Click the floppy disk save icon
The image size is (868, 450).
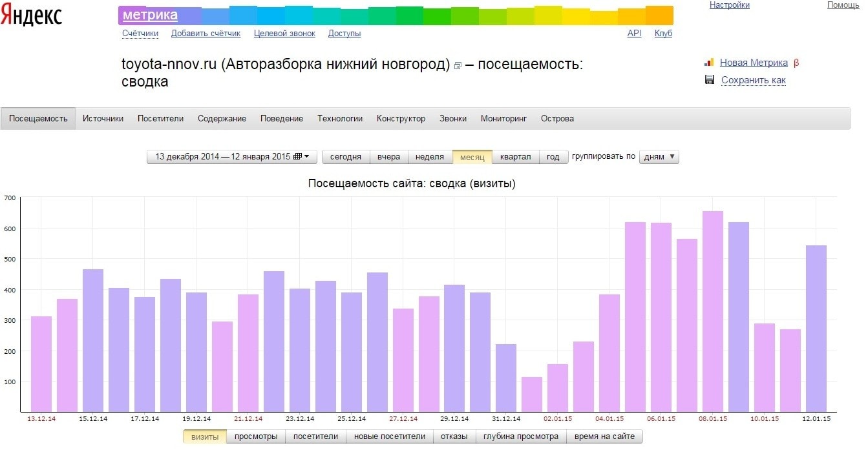click(709, 80)
